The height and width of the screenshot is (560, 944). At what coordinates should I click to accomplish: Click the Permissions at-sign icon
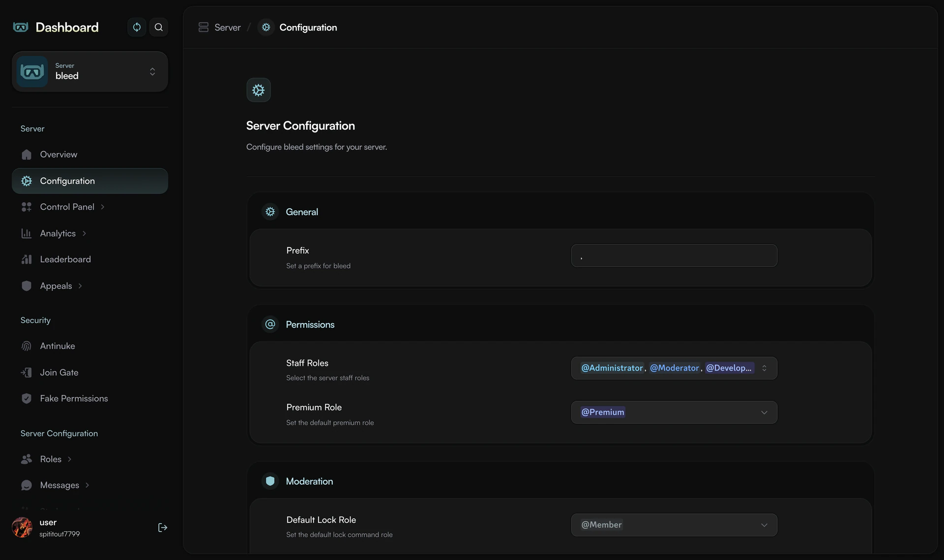click(x=270, y=324)
